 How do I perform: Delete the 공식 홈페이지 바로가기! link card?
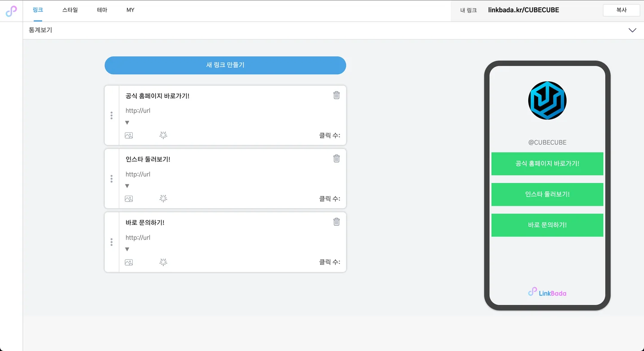pyautogui.click(x=336, y=95)
